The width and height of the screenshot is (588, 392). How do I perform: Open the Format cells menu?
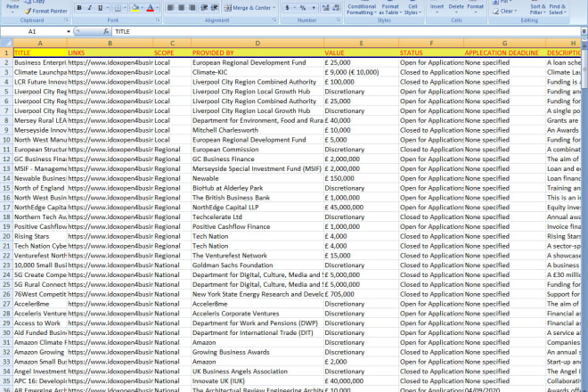pos(475,8)
